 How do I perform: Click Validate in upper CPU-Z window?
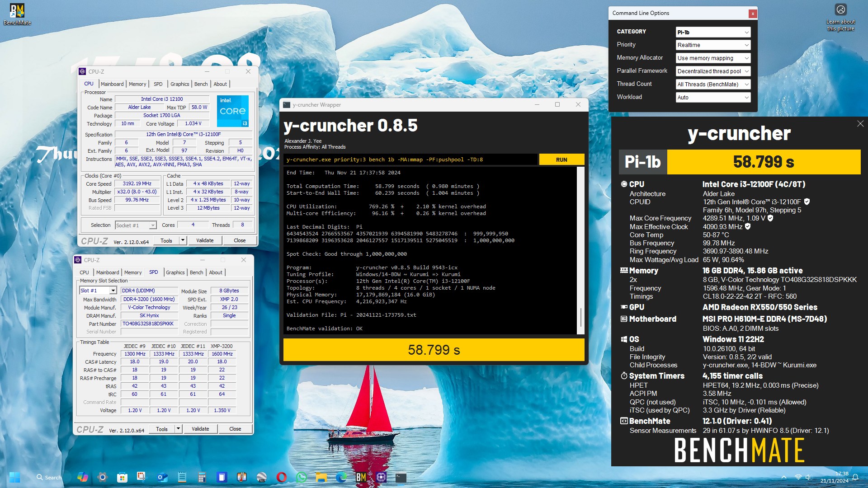[205, 240]
